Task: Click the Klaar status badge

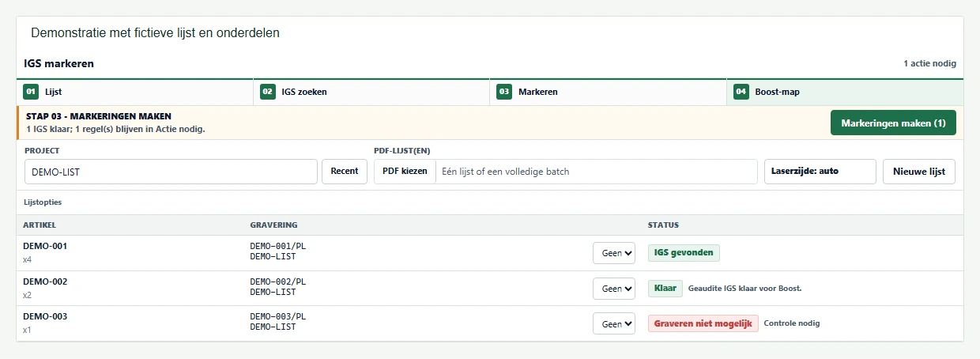Action: (665, 289)
